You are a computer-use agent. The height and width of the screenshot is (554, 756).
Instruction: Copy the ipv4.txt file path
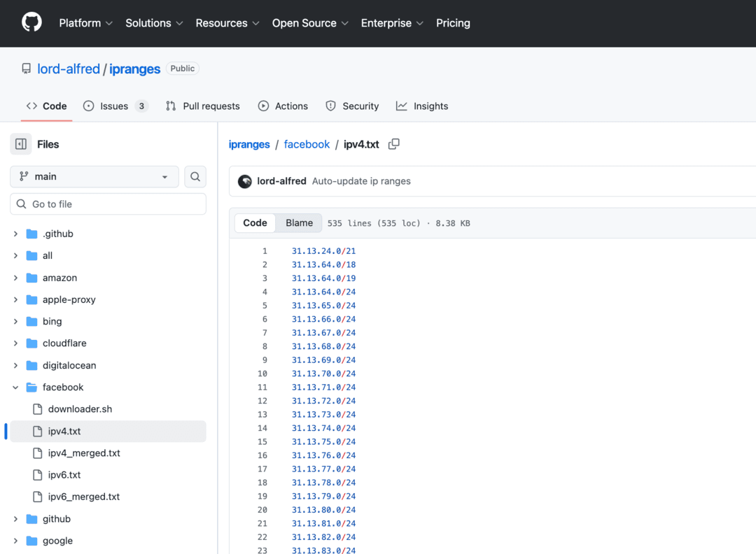[393, 143]
